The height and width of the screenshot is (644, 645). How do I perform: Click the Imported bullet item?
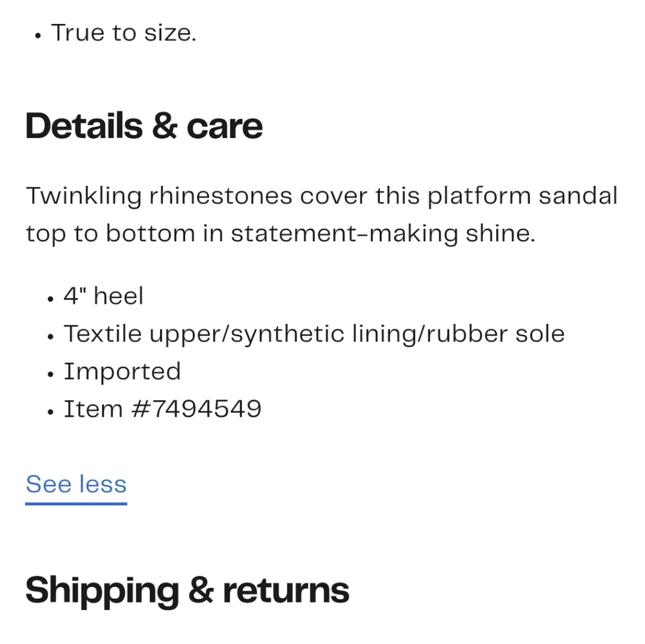click(122, 372)
